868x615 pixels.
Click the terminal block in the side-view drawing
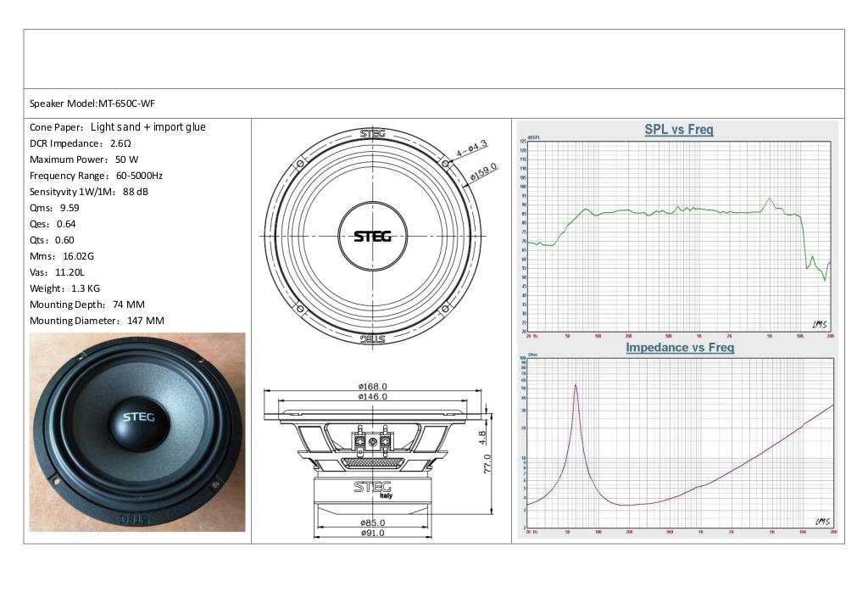pos(373,440)
